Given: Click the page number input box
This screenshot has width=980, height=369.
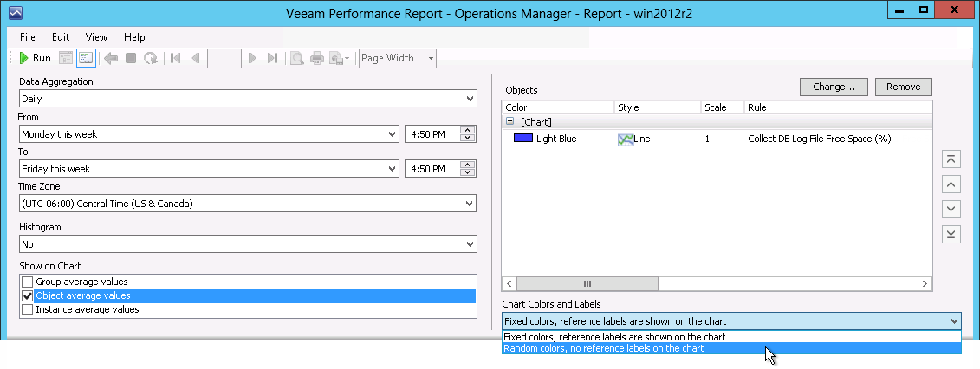Looking at the screenshot, I should [224, 59].
